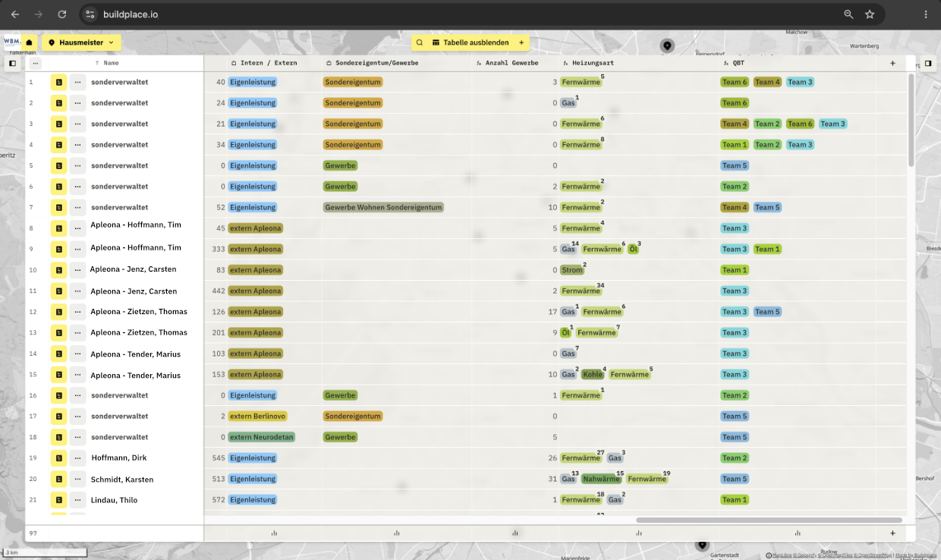This screenshot has height=560, width=941.
Task: Click Apleona - Jenz, Carsten in row 10
Action: coord(134,269)
